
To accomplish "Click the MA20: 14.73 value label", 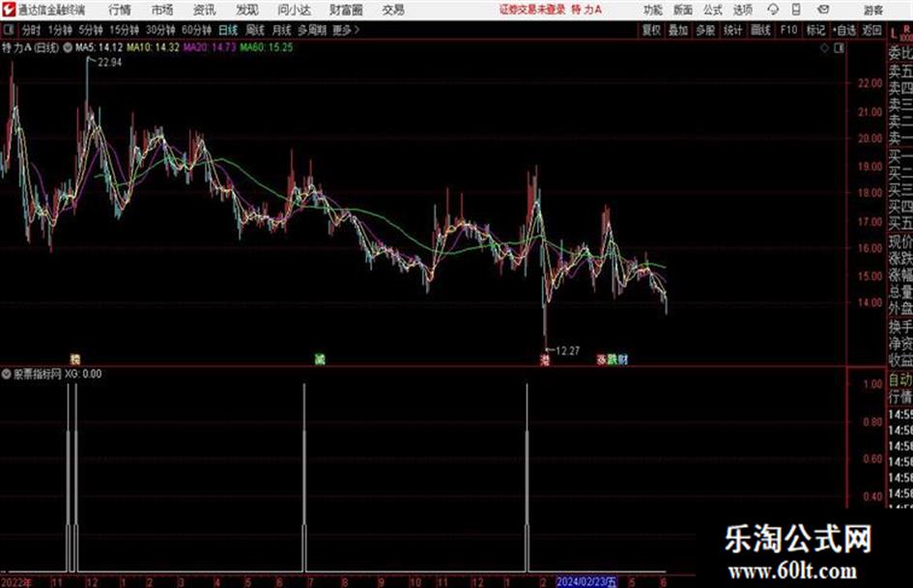I will click(x=210, y=47).
